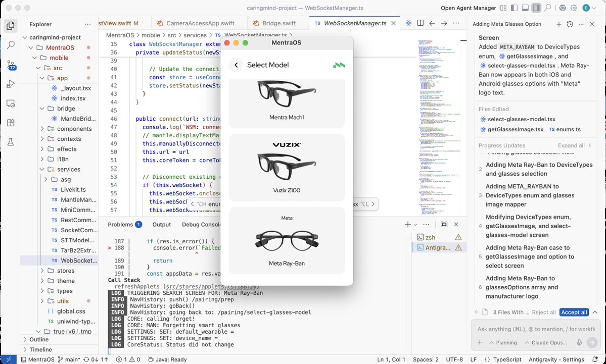Open the Run and Debug view
Image resolution: width=606 pixels, height=364 pixels.
(x=10, y=84)
